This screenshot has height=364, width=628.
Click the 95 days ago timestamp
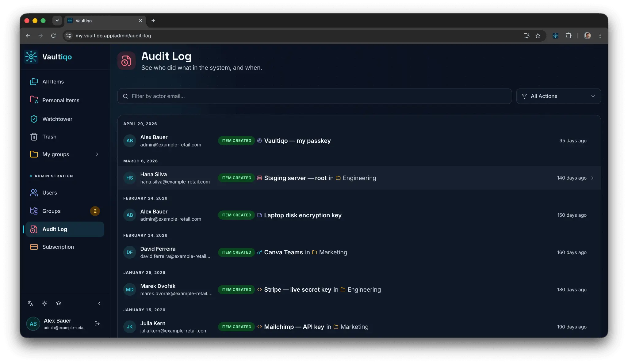tap(573, 141)
